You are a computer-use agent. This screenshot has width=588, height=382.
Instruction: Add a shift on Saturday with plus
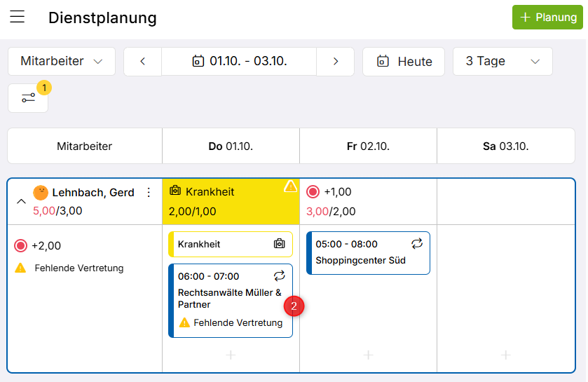505,355
